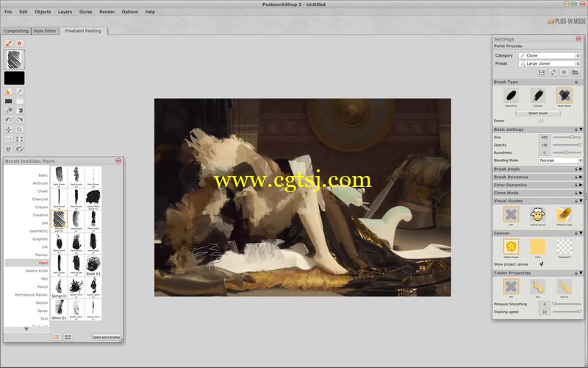Open the Blending Mode dropdown
Screen dimensions: 588x368
tap(560, 160)
